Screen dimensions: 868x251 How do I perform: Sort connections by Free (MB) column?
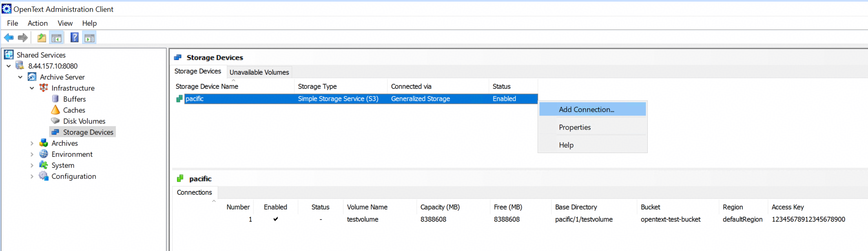[x=520, y=207]
